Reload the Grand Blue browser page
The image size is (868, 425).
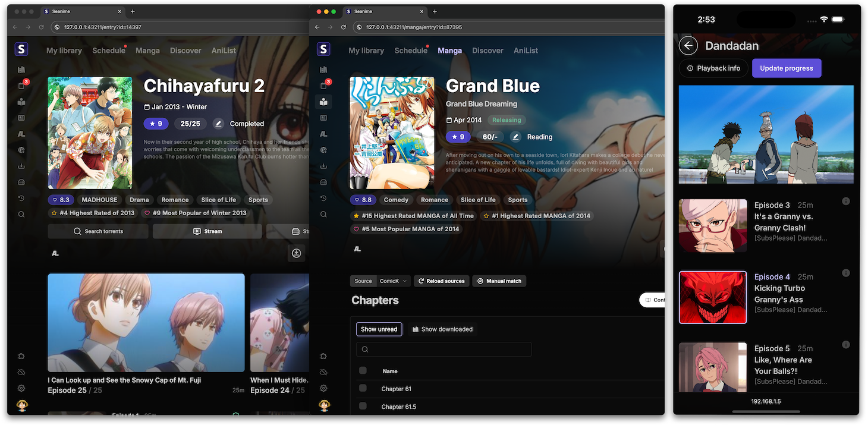point(344,27)
